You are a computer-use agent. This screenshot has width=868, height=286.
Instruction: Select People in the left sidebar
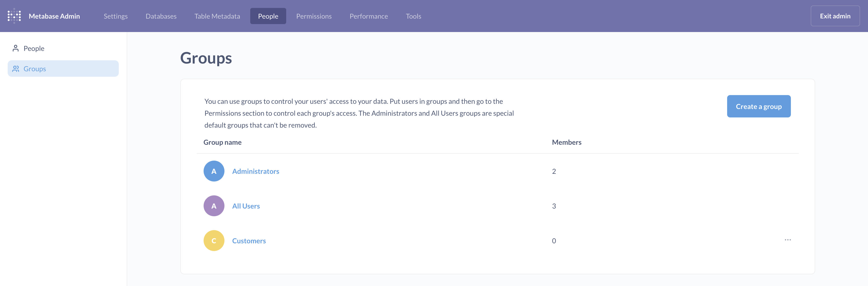pos(34,48)
